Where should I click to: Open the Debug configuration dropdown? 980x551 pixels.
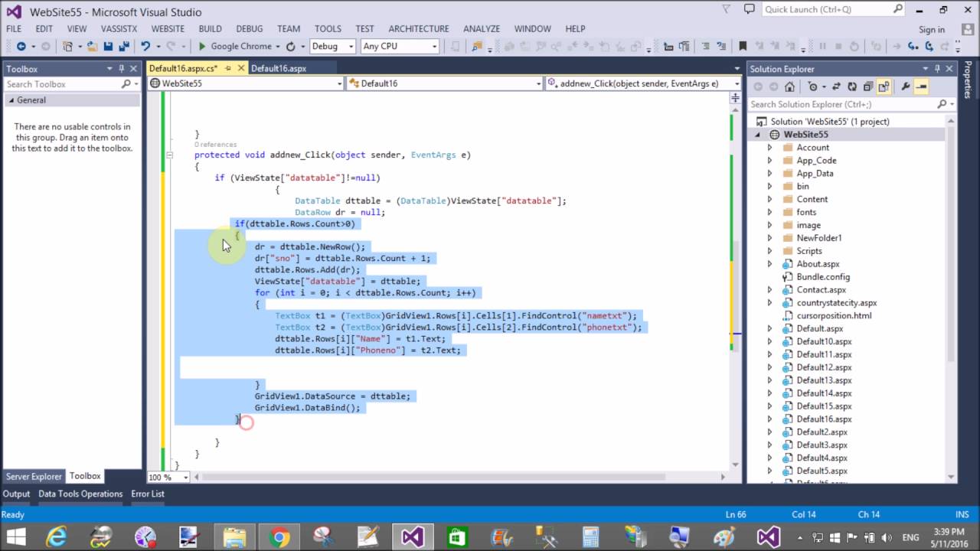351,46
